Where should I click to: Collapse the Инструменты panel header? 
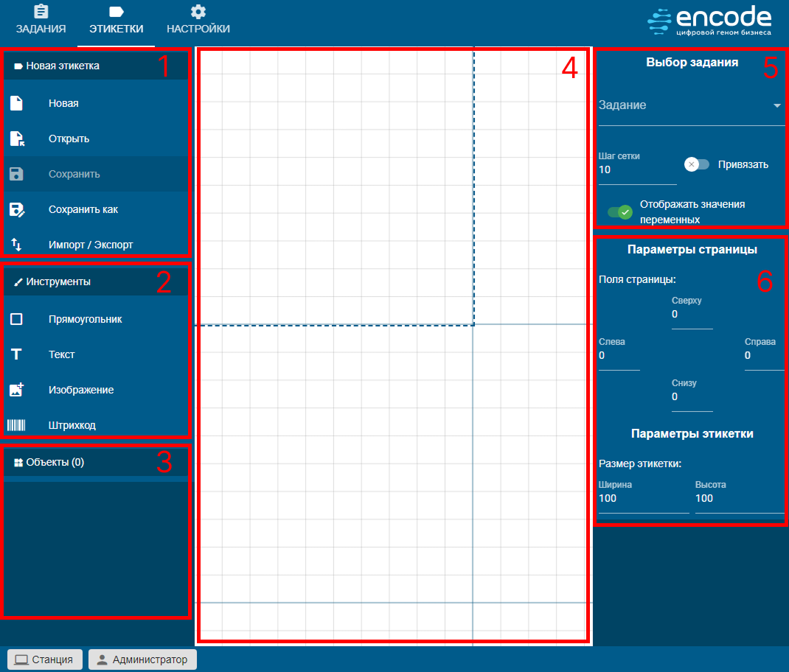coord(97,281)
